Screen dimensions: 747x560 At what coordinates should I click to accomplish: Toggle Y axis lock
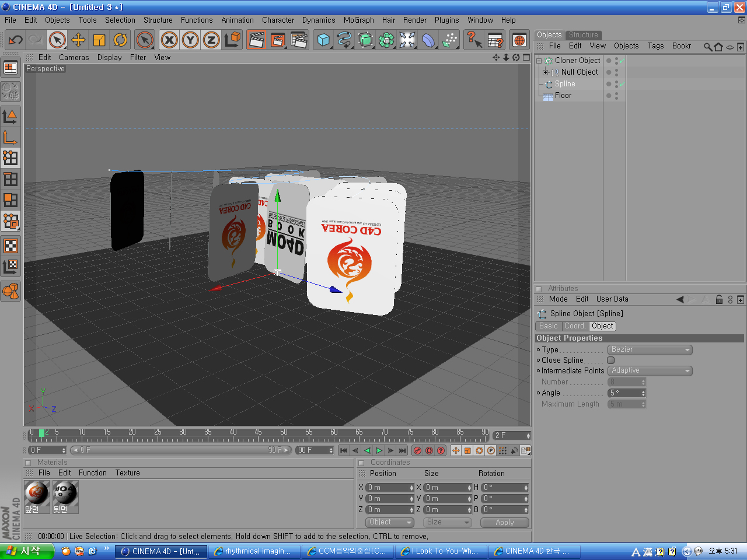click(190, 40)
